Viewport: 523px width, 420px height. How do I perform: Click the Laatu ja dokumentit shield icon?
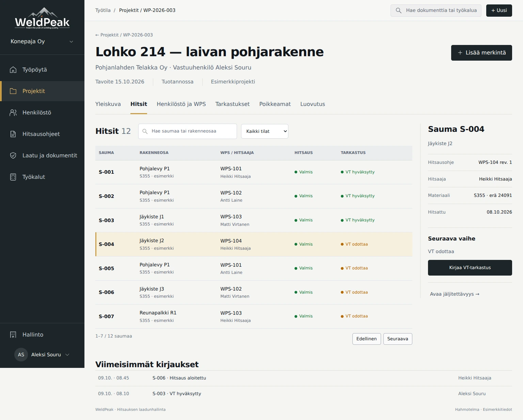point(13,156)
